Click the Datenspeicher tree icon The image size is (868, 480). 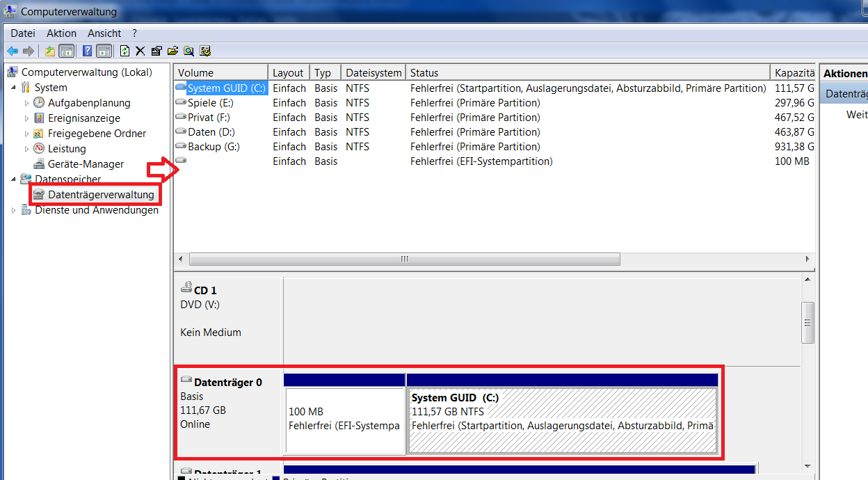(x=26, y=179)
